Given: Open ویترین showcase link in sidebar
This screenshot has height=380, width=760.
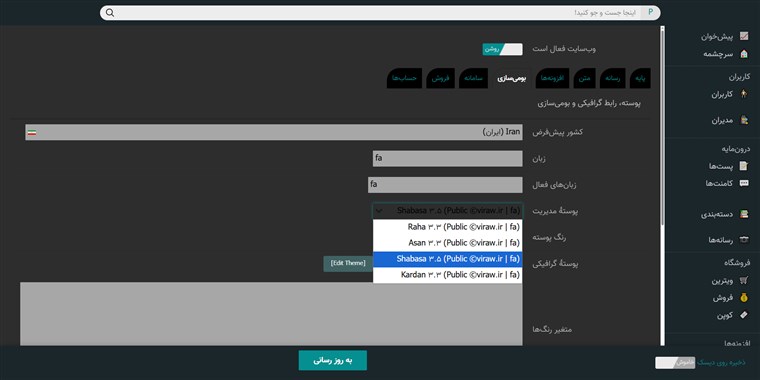Looking at the screenshot, I should coord(722,281).
